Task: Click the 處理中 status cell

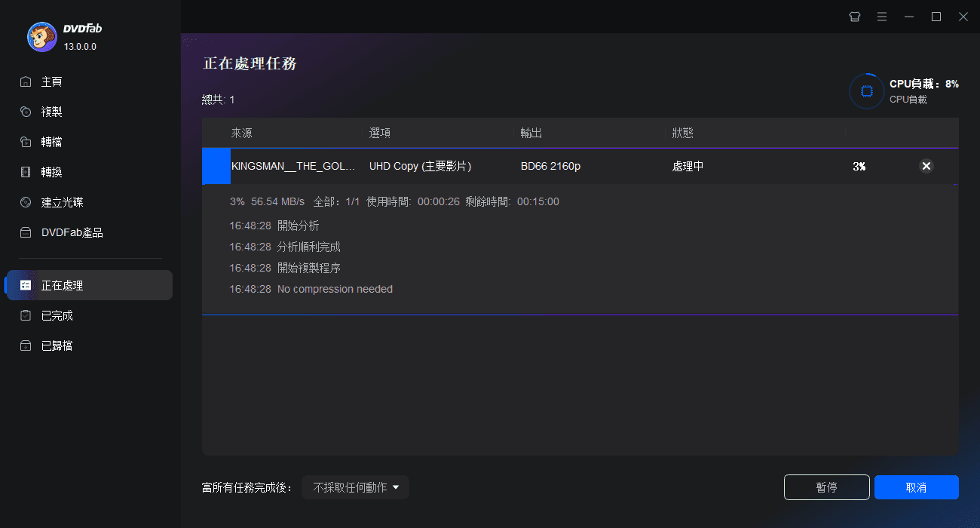Action: pyautogui.click(x=688, y=166)
